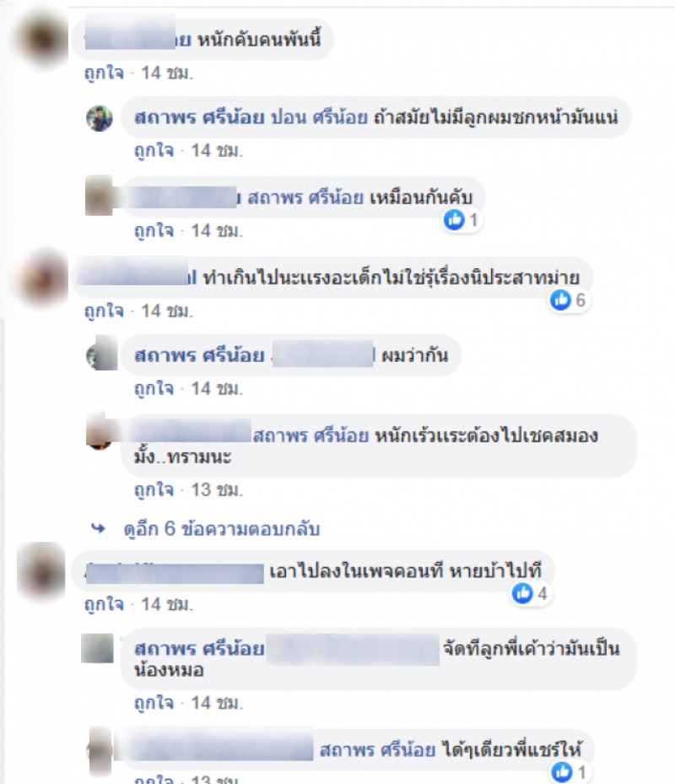Open 14 ชม. timestamp under ผมว่ากัน reply
The height and width of the screenshot is (784, 675).
click(x=217, y=388)
